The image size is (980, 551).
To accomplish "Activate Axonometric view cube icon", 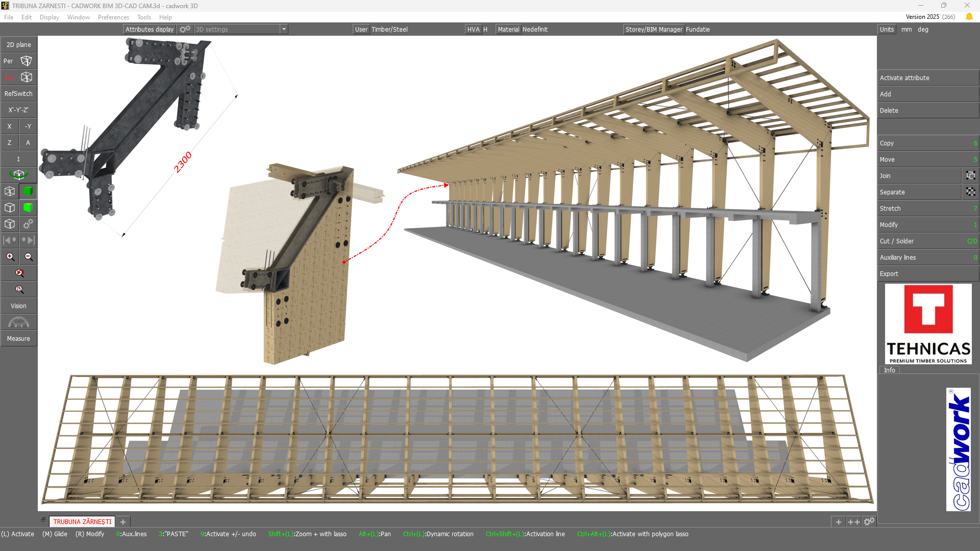I will [x=26, y=78].
